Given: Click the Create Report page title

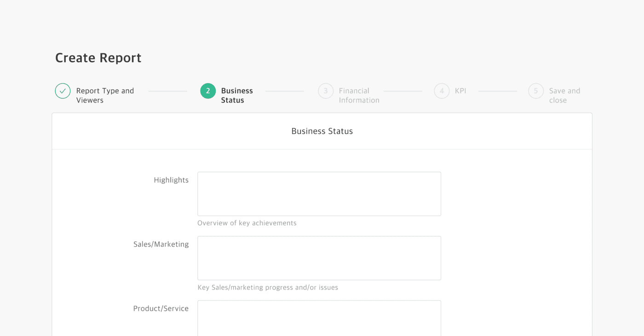Looking at the screenshot, I should point(98,57).
